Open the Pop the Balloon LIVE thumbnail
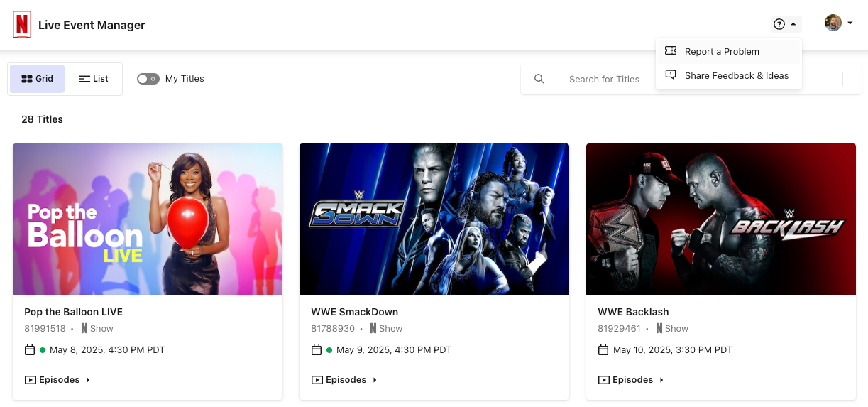This screenshot has height=407, width=868. point(148,219)
